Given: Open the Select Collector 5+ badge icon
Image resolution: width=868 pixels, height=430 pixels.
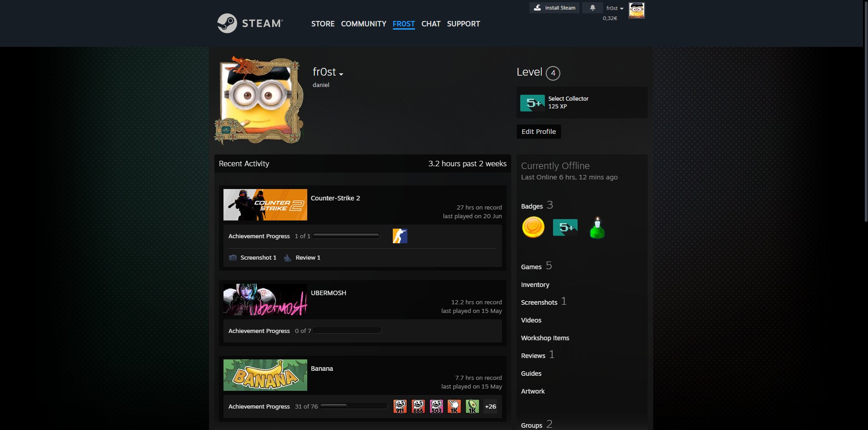Looking at the screenshot, I should point(533,103).
